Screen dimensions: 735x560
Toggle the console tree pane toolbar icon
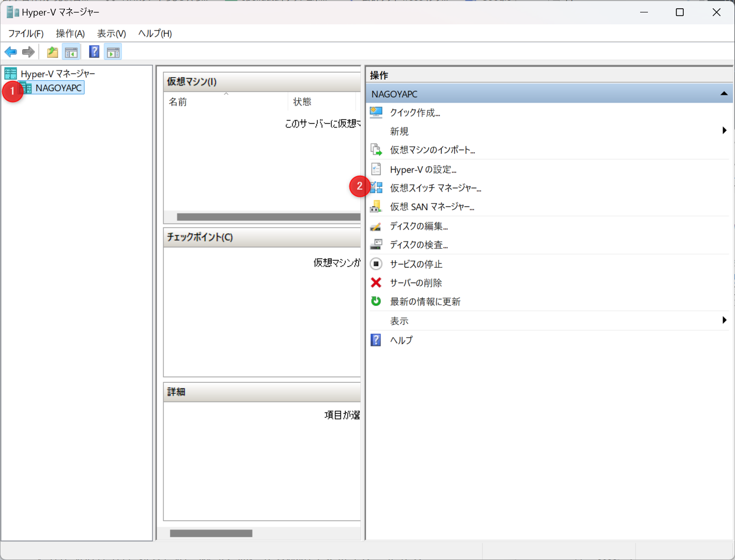[x=71, y=52]
